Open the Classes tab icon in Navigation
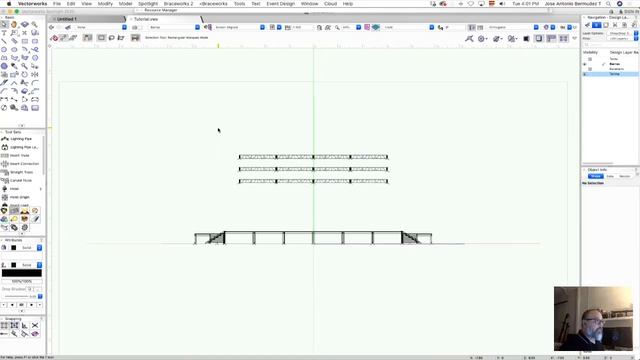 pyautogui.click(x=587, y=25)
